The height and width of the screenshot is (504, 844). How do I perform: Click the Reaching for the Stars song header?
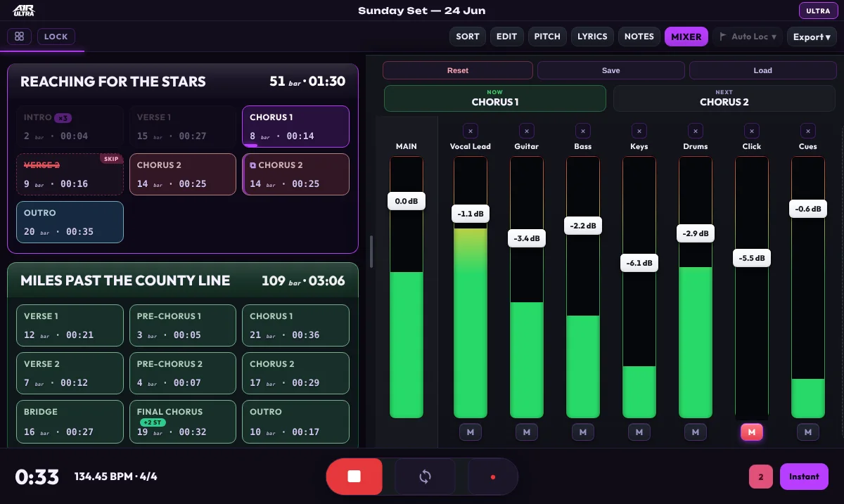pos(183,82)
